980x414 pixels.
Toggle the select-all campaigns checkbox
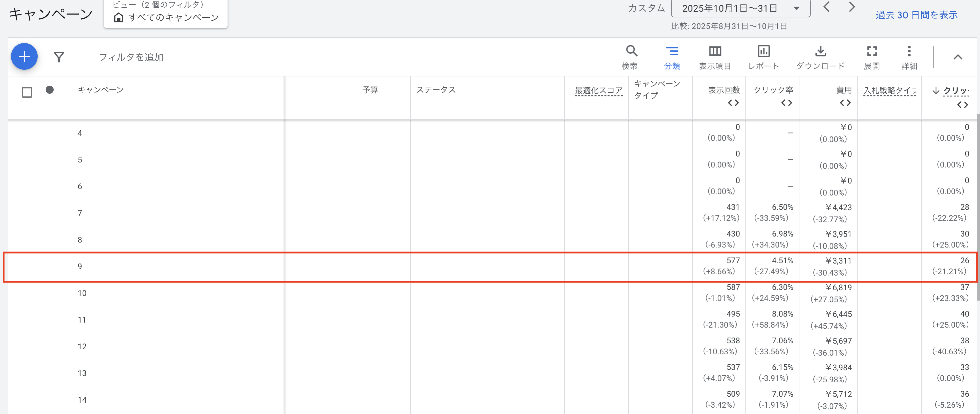[27, 92]
